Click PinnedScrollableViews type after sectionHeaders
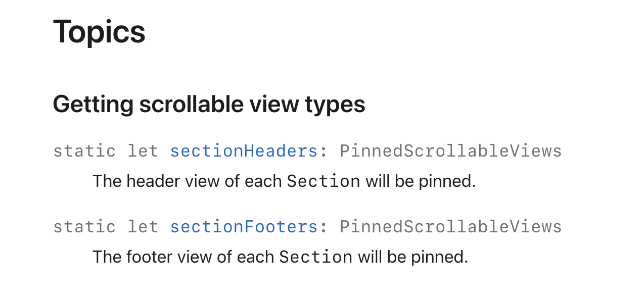Screen dimensions: 644x298 (450, 151)
